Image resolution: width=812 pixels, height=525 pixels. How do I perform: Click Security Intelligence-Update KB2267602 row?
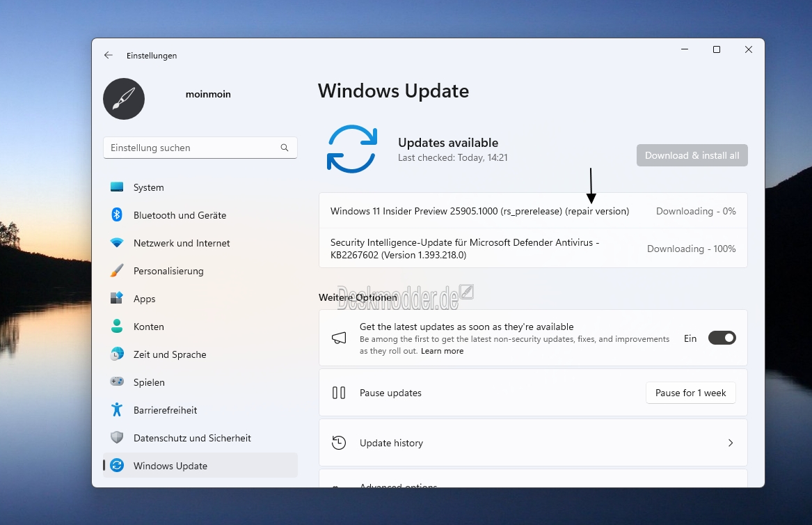533,249
